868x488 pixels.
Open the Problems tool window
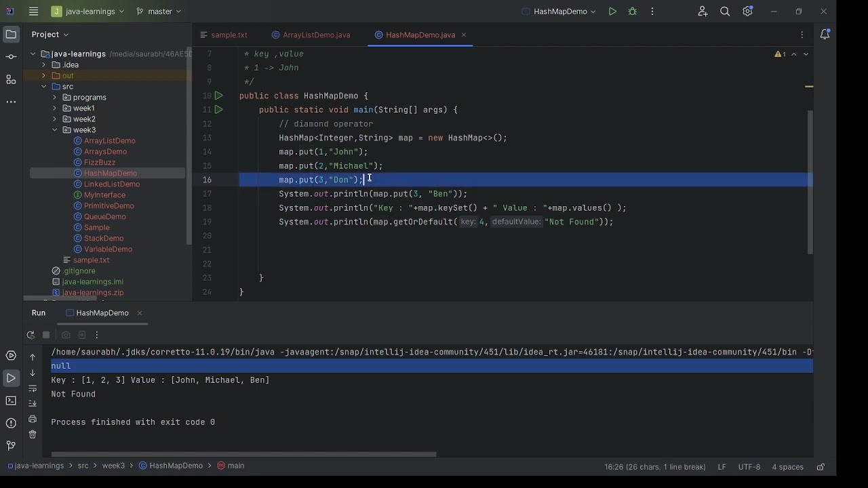click(11, 423)
